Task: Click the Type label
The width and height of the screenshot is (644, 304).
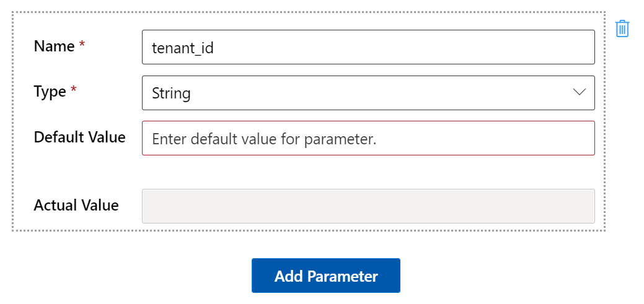Action: (50, 92)
